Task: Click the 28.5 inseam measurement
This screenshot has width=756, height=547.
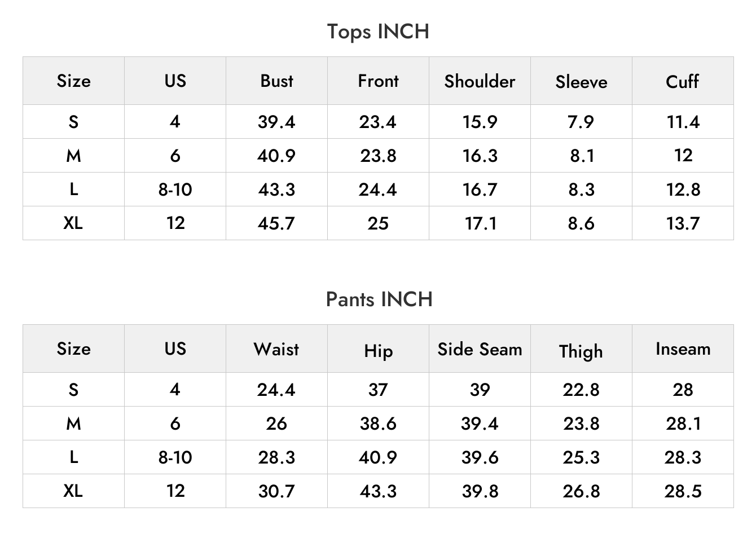Action: [683, 491]
